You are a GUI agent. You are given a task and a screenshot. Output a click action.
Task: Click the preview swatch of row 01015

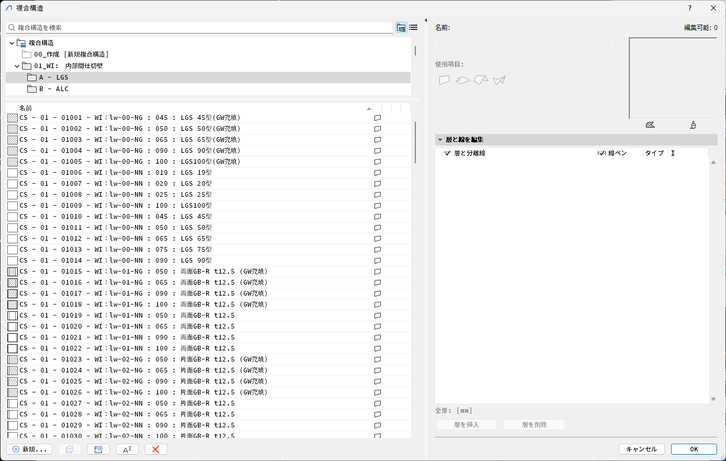[x=13, y=272]
